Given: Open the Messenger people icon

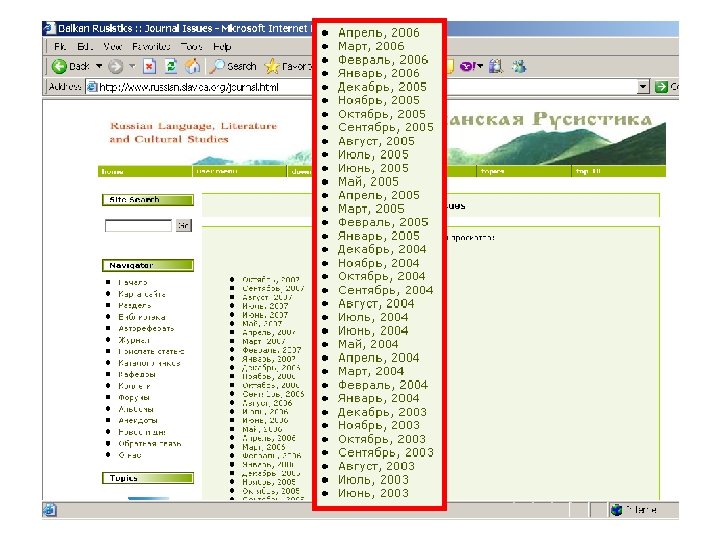Looking at the screenshot, I should 519,67.
